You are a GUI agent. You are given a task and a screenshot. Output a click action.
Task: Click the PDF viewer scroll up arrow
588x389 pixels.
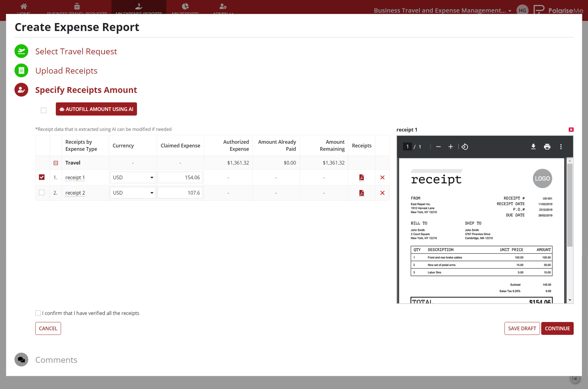(570, 161)
